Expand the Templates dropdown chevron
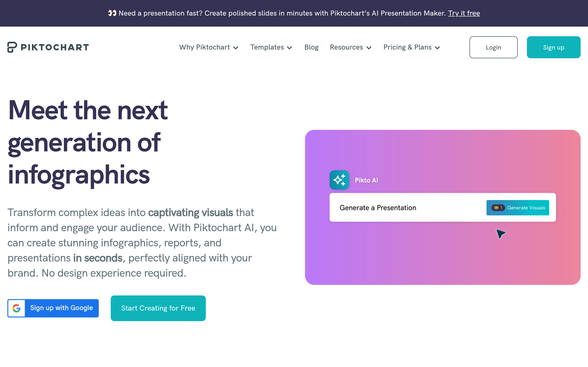 tap(289, 48)
